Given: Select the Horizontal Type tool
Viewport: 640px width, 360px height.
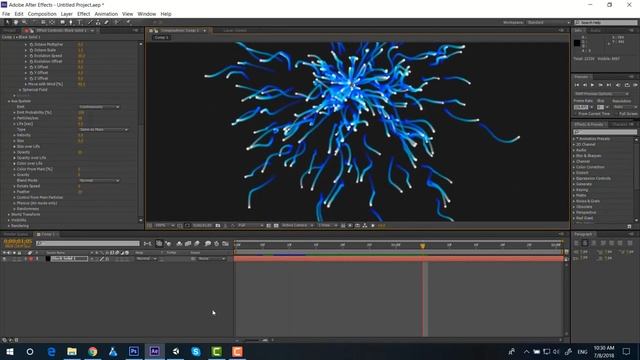Looking at the screenshot, I should (80, 22).
